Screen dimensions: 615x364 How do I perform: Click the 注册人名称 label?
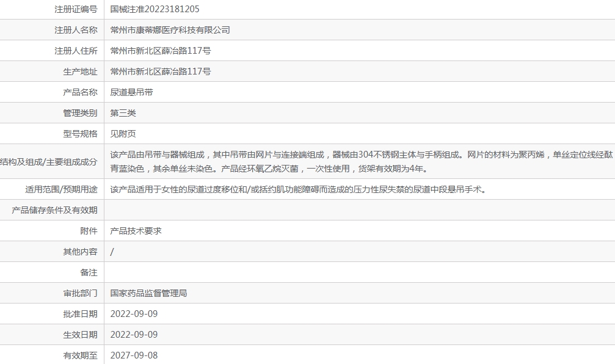tap(76, 30)
